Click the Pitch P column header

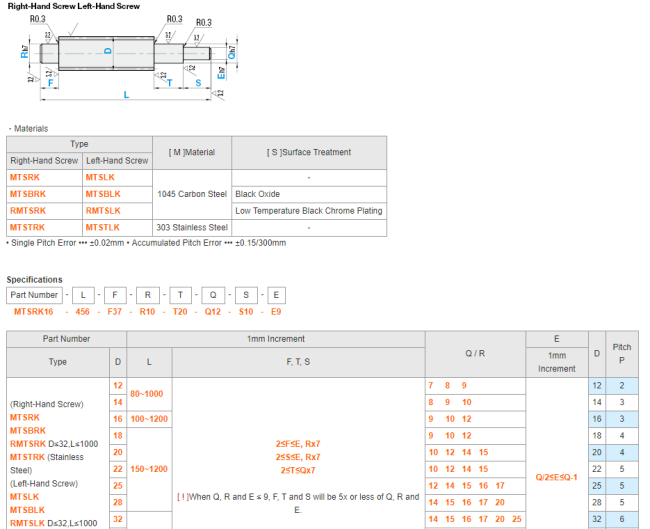pyautogui.click(x=621, y=354)
